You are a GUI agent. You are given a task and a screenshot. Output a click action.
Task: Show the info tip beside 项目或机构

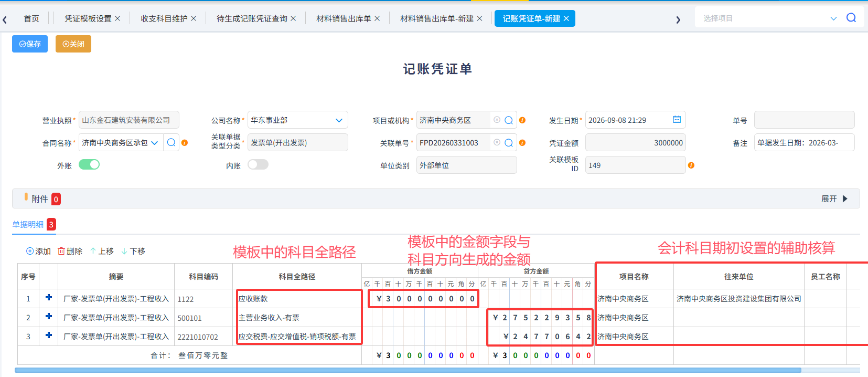pyautogui.click(x=522, y=120)
